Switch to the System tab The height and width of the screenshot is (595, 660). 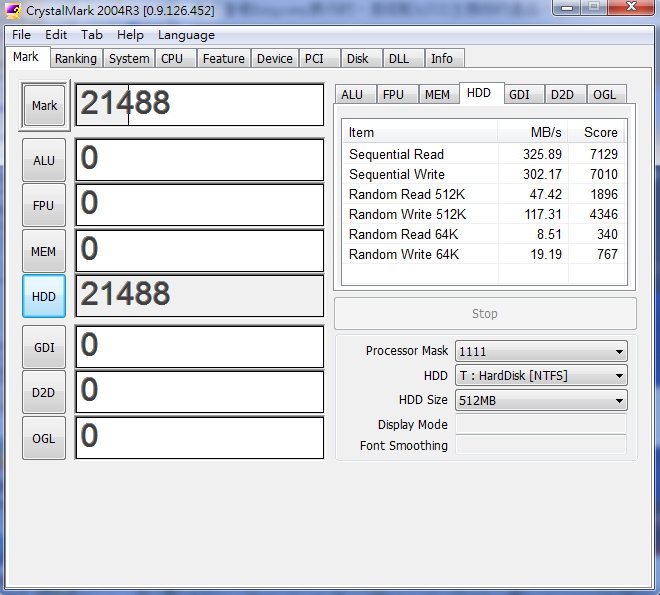(129, 58)
